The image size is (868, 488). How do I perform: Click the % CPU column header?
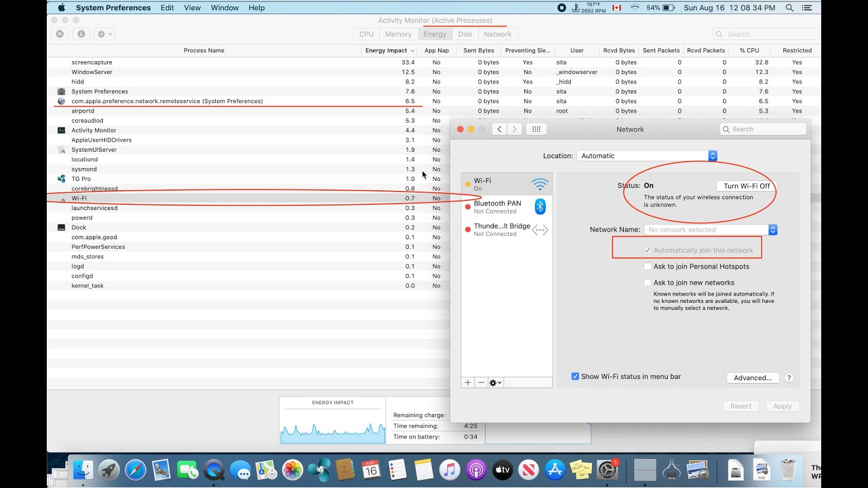(x=749, y=51)
